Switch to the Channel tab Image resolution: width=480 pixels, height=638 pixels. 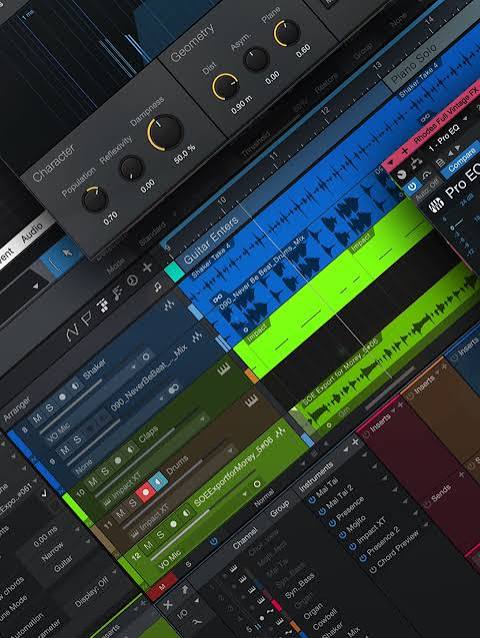pos(245,538)
